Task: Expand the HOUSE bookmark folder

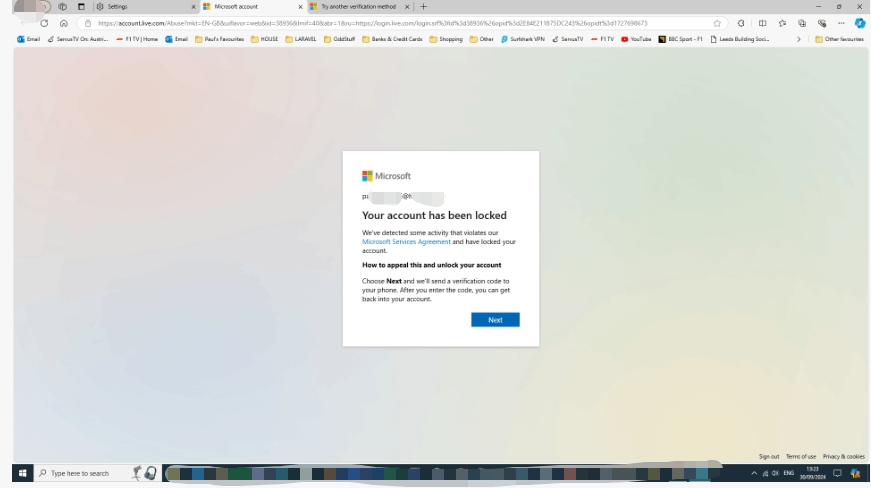Action: (264, 39)
